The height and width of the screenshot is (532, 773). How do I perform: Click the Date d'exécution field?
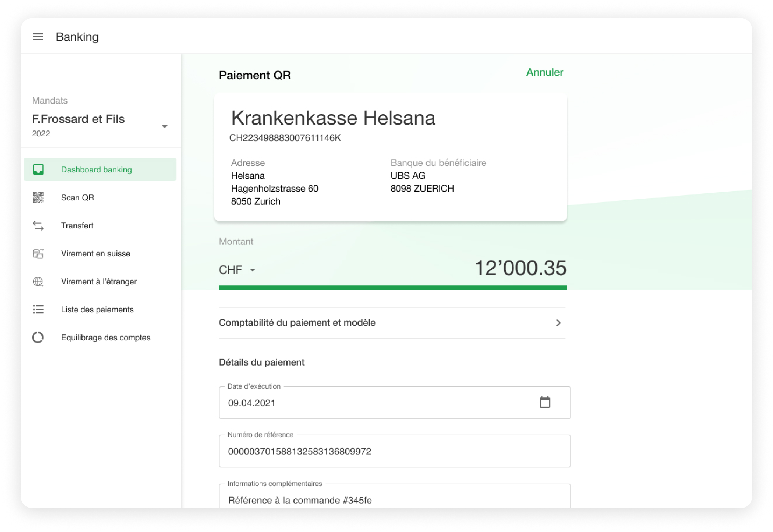(x=395, y=403)
